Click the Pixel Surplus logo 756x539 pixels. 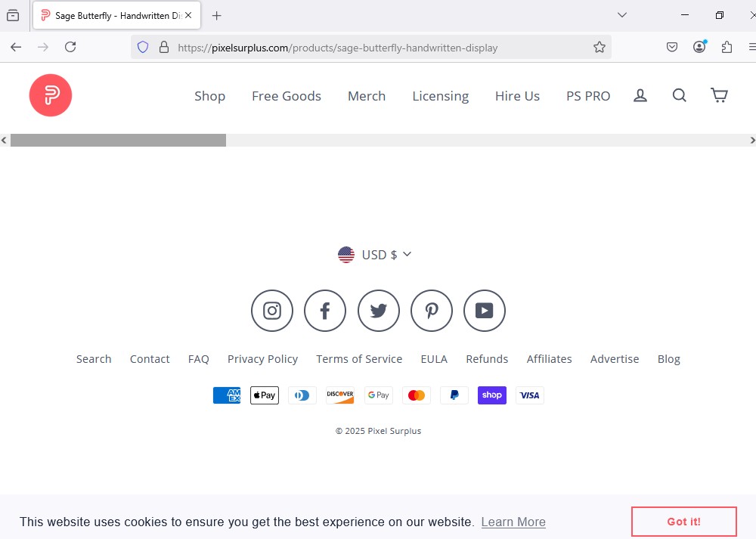pyautogui.click(x=51, y=95)
